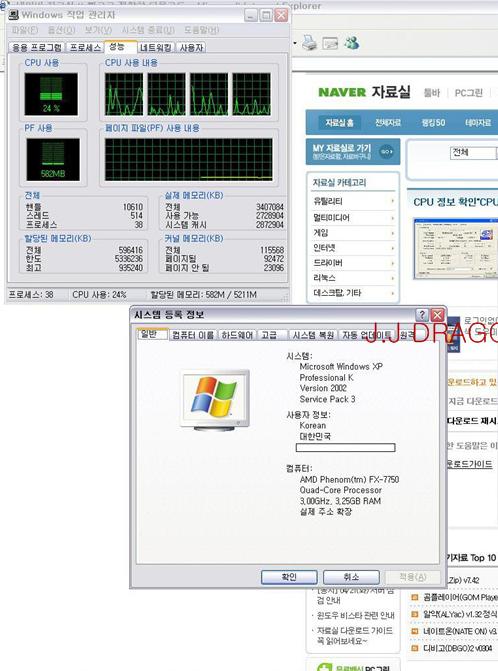Switch to the 프로세스 tab
The height and width of the screenshot is (671, 498).
[86, 48]
